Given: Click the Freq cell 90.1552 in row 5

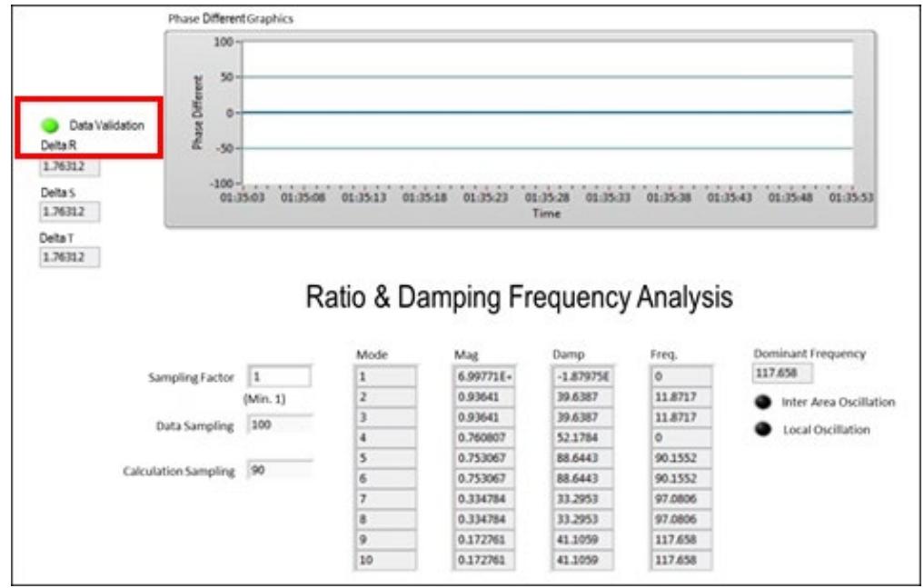Looking at the screenshot, I should (x=681, y=458).
